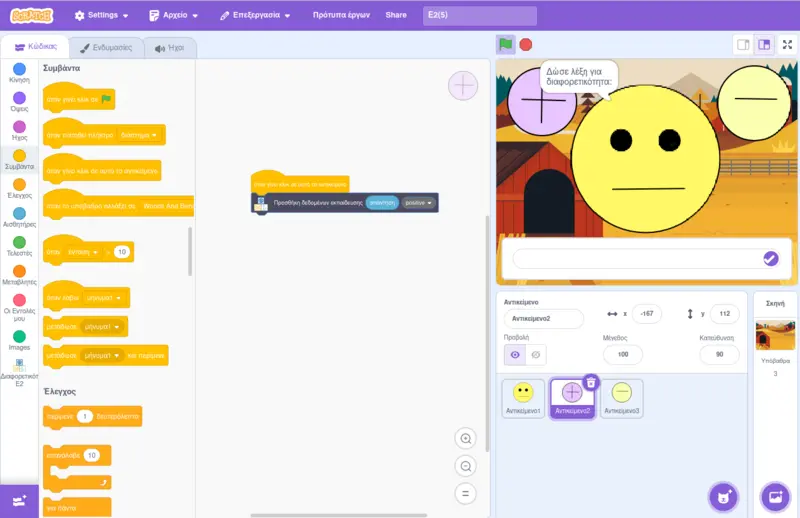Viewport: 800px width, 518px height.
Task: Zoom out on the code workspace
Action: point(465,466)
